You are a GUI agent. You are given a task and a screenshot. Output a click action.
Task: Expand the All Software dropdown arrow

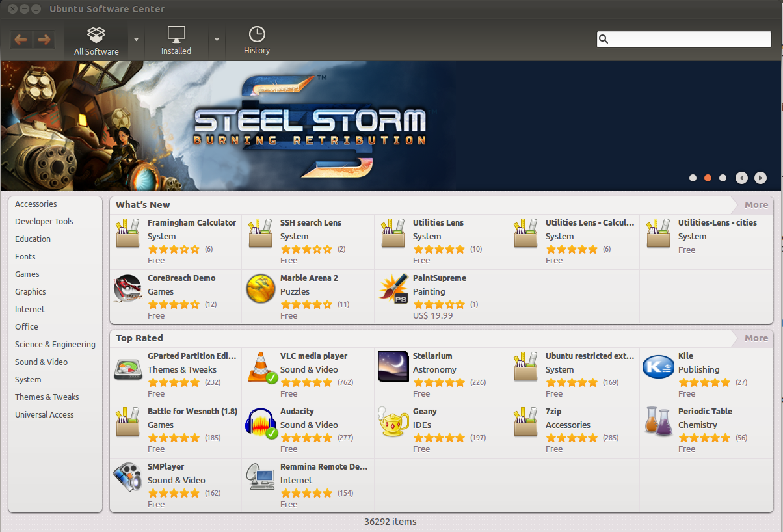click(136, 39)
